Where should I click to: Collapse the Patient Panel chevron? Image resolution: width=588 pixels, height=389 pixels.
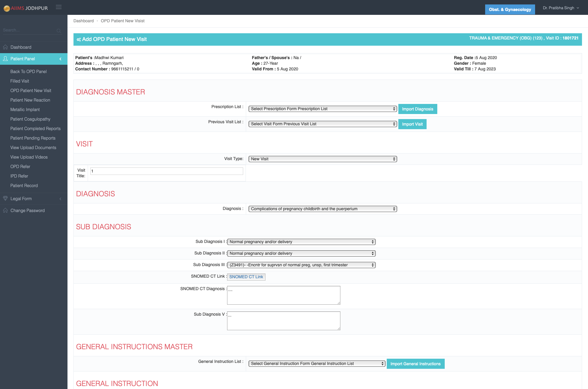click(x=60, y=59)
